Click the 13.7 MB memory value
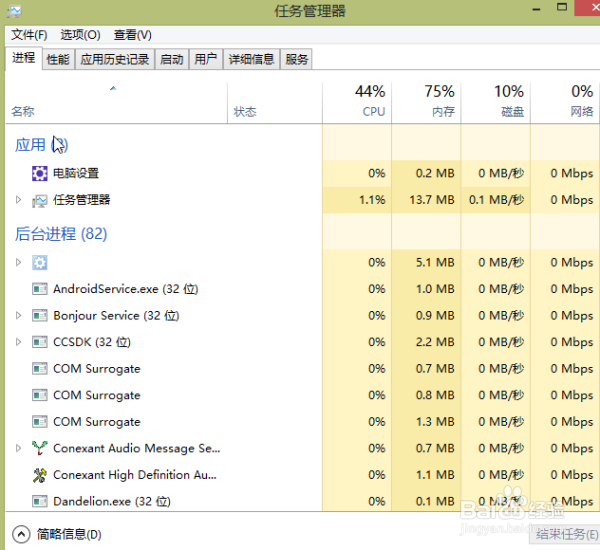Image resolution: width=600 pixels, height=550 pixels. tap(432, 200)
